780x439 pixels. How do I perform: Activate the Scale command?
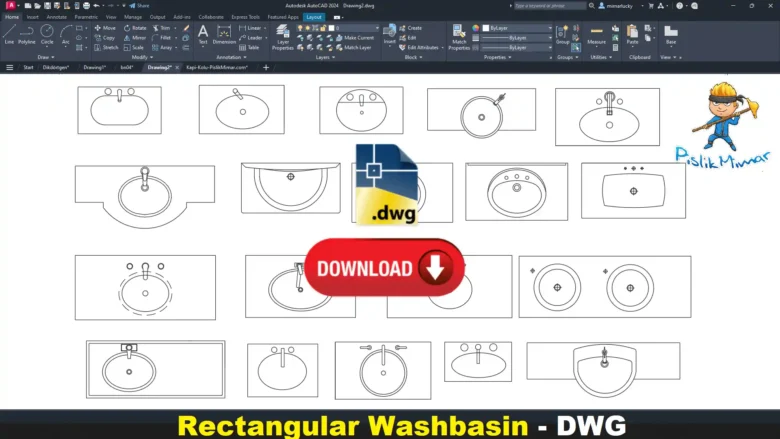tap(134, 48)
